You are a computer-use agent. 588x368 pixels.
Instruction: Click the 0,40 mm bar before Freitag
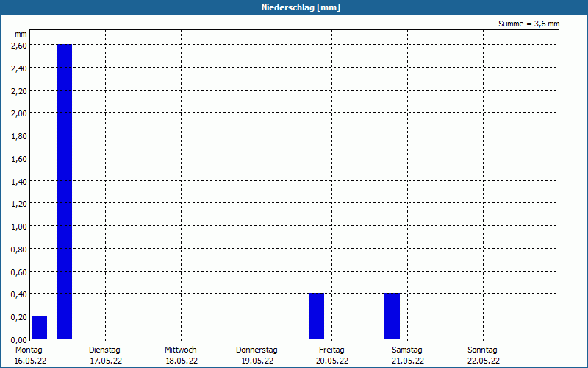coord(316,316)
